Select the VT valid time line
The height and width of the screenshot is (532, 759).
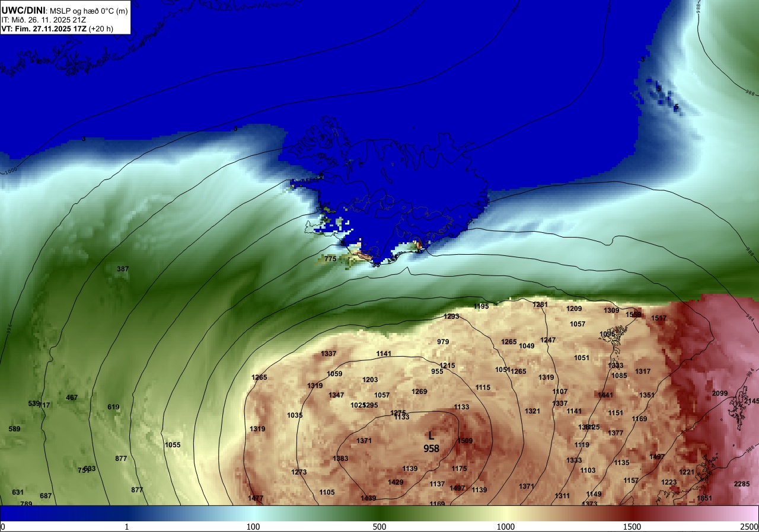coord(58,28)
